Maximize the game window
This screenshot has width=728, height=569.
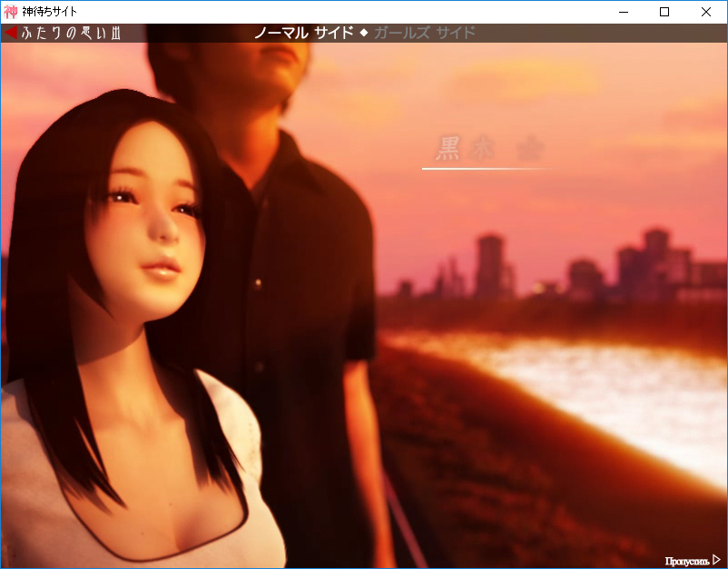pos(664,12)
